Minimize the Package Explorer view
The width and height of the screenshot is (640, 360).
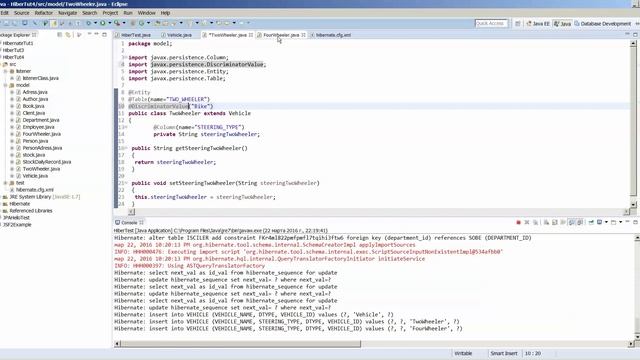pyautogui.click(x=96, y=34)
